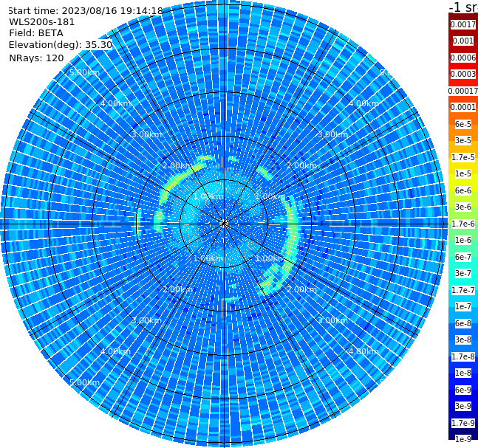Viewport: 478px width, 448px height.
Task: Select the 0.00017 colorbar tick label
Action: (x=463, y=91)
